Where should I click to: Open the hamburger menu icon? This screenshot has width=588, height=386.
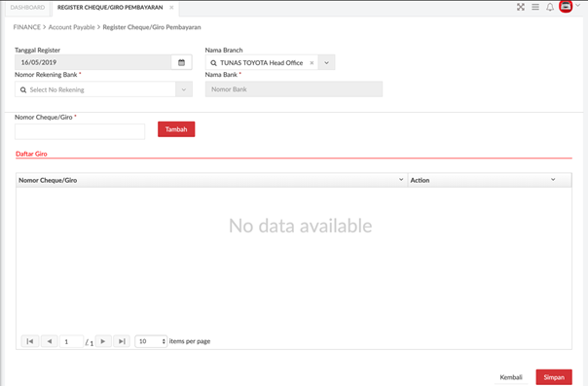click(535, 7)
